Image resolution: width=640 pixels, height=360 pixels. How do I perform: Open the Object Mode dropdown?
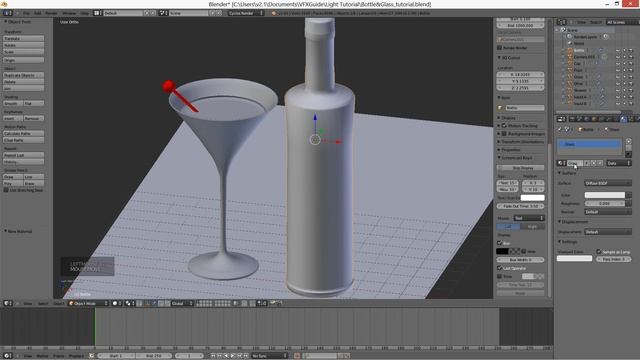pyautogui.click(x=89, y=303)
